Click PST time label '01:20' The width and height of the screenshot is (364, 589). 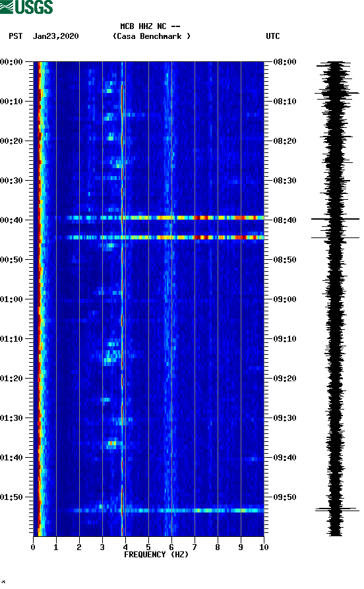tap(11, 379)
